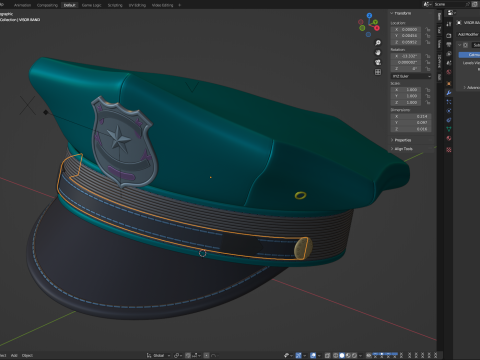The image size is (480, 360).
Task: Open the Scene properties tab icon
Action: (449, 63)
